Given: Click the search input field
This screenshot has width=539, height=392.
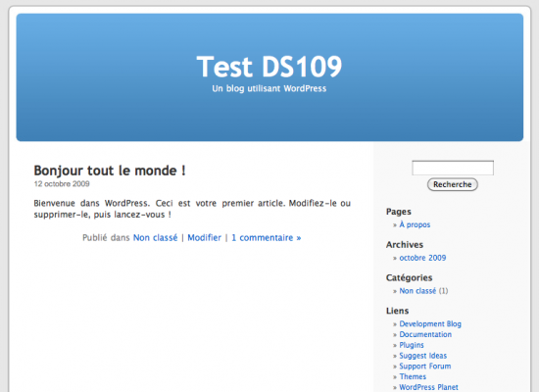Looking at the screenshot, I should coord(453,168).
